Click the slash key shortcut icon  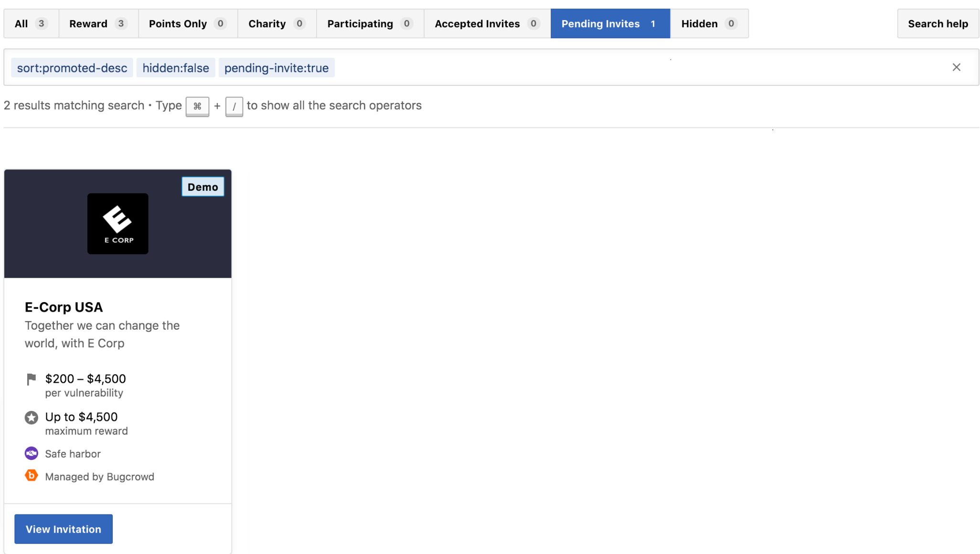click(x=234, y=106)
